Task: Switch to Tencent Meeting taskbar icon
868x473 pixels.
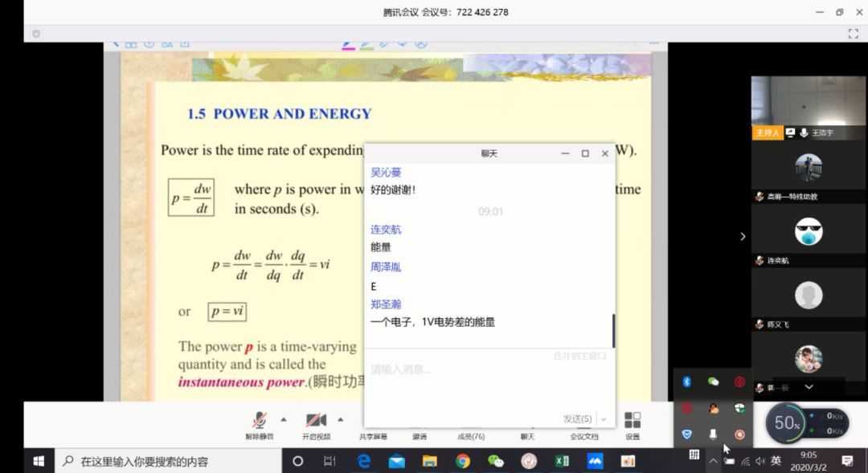Action: (x=595, y=461)
